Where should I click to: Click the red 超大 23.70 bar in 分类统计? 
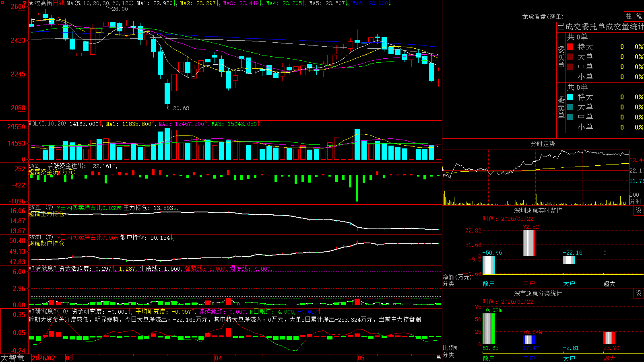tap(609, 338)
